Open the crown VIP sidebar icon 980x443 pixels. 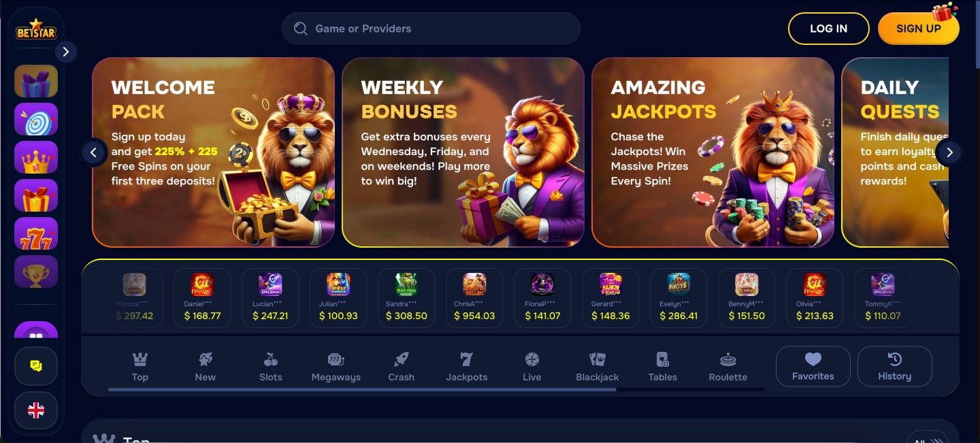pos(36,157)
